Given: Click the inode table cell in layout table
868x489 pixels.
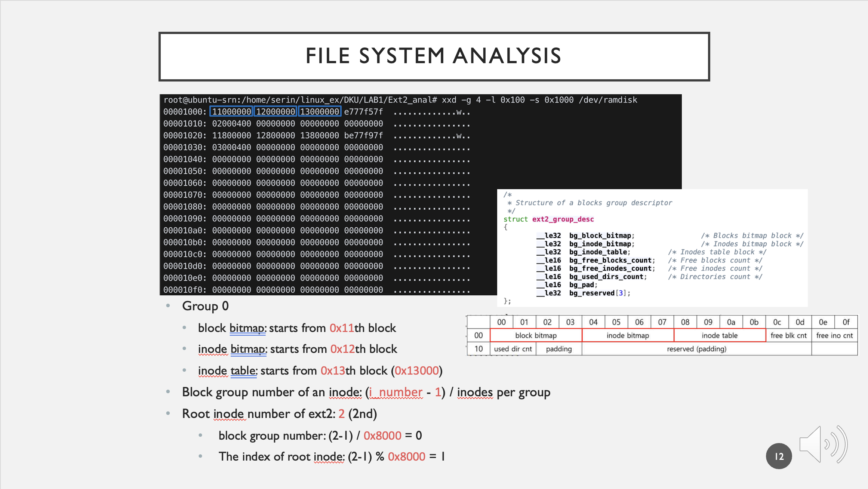Looking at the screenshot, I should pyautogui.click(x=720, y=335).
